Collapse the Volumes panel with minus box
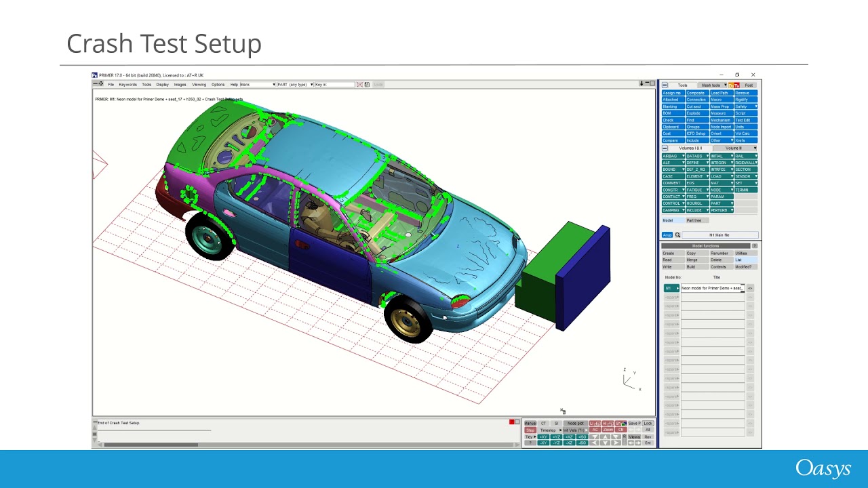 pos(665,148)
